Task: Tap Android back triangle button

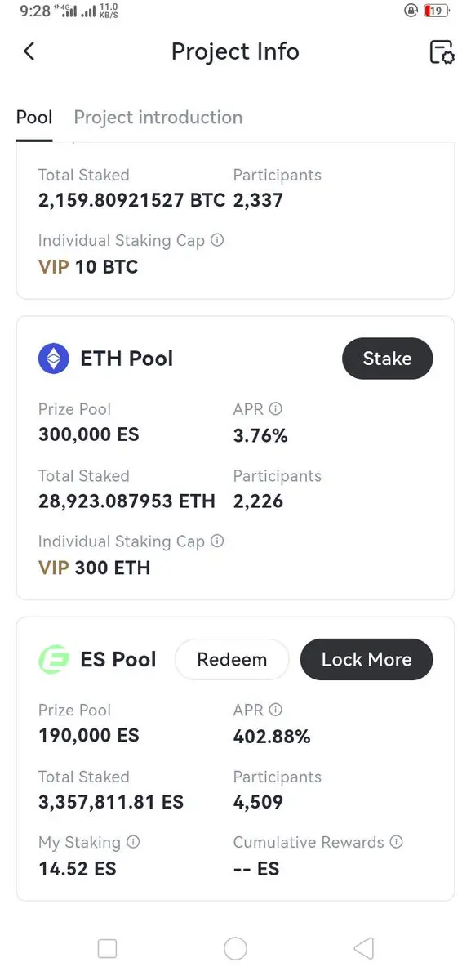Action: coord(364,948)
